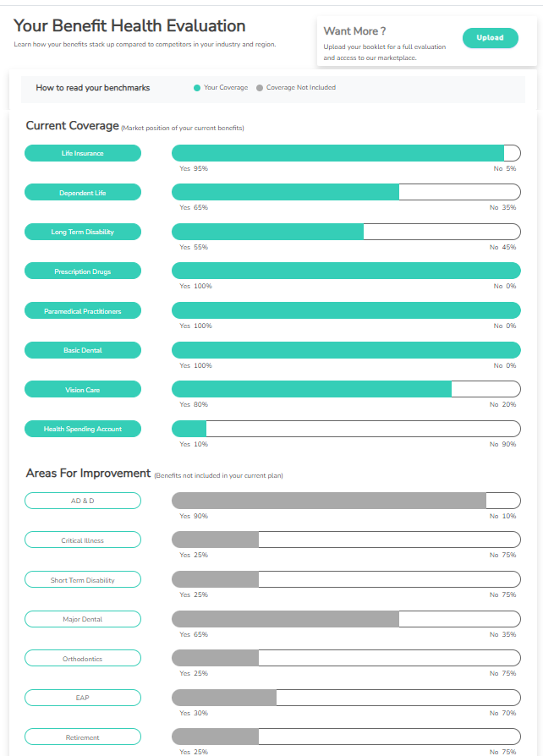Select the Paramedical Practitioners pill
The width and height of the screenshot is (543, 756).
(x=82, y=310)
